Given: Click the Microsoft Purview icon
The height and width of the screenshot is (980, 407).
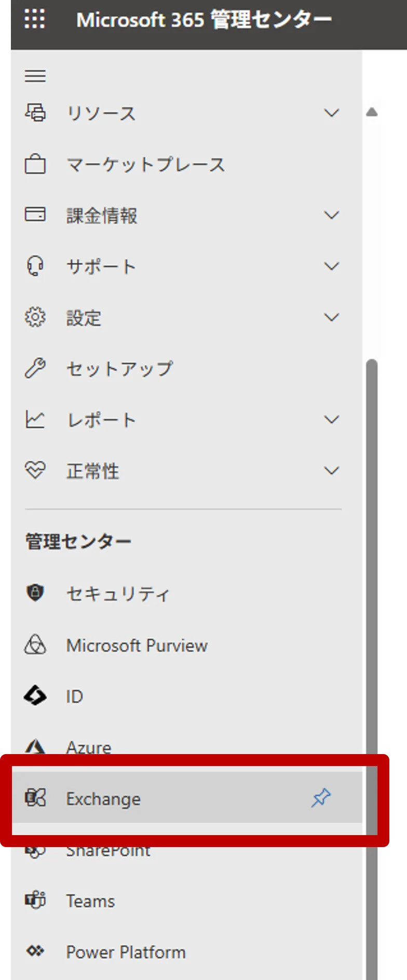Looking at the screenshot, I should pyautogui.click(x=35, y=645).
